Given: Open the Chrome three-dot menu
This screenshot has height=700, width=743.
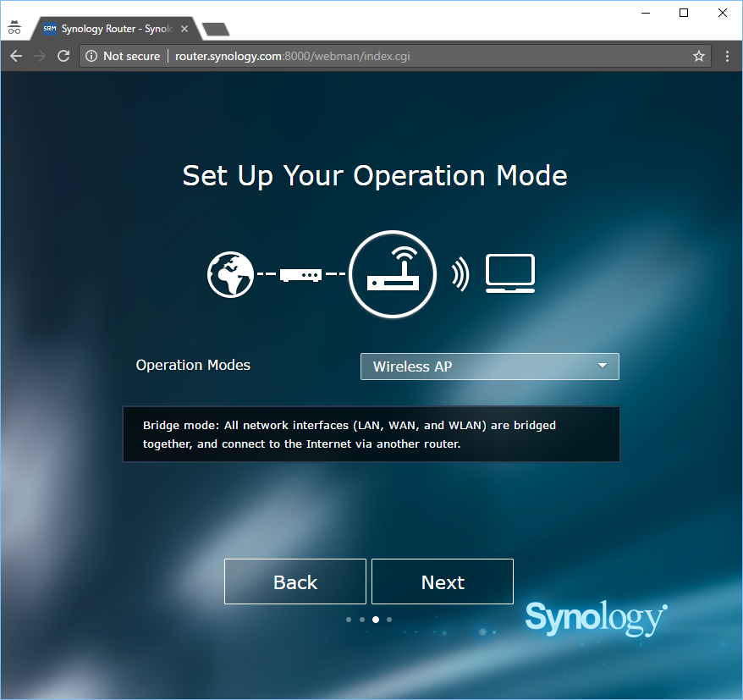Looking at the screenshot, I should pos(727,57).
